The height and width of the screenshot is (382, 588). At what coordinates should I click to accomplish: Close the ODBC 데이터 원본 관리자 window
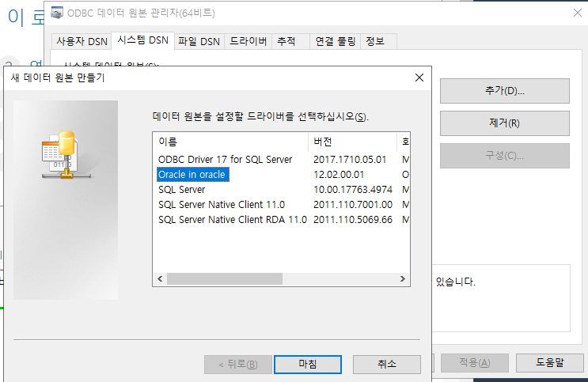(x=578, y=13)
